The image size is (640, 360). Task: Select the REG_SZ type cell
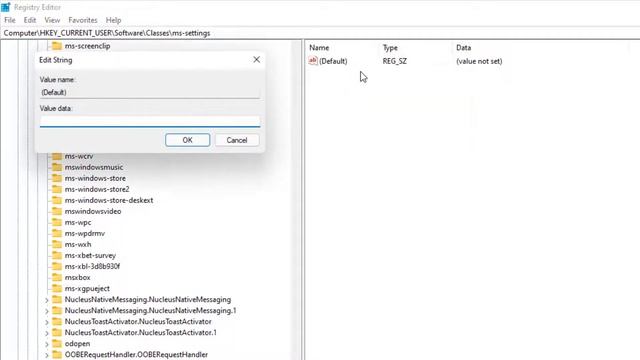tap(395, 61)
